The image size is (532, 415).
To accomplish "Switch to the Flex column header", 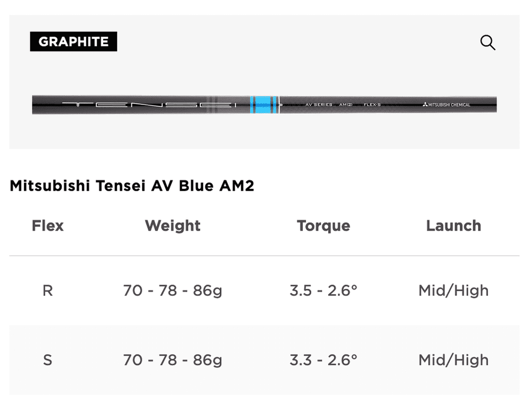I will point(47,226).
